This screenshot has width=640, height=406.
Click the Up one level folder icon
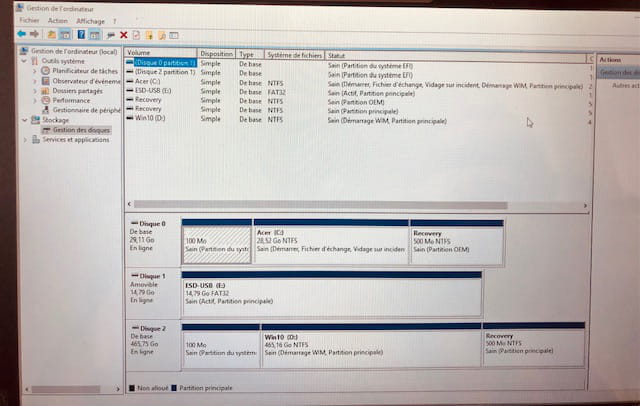point(52,35)
